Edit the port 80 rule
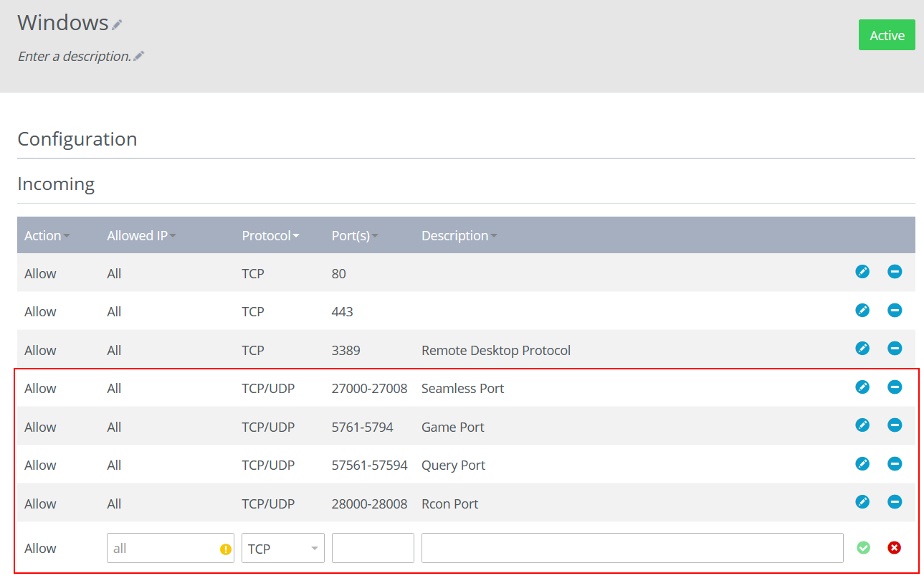This screenshot has width=924, height=586. (x=862, y=272)
